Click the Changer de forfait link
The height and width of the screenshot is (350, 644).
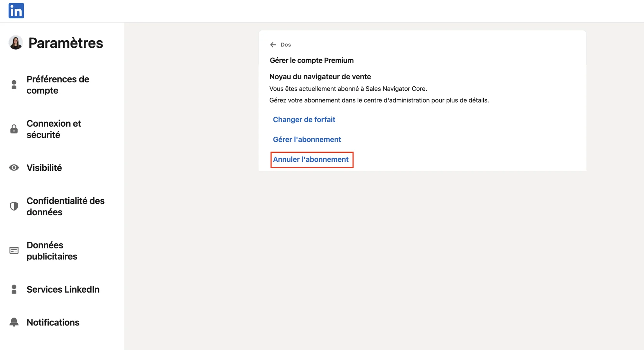point(304,120)
